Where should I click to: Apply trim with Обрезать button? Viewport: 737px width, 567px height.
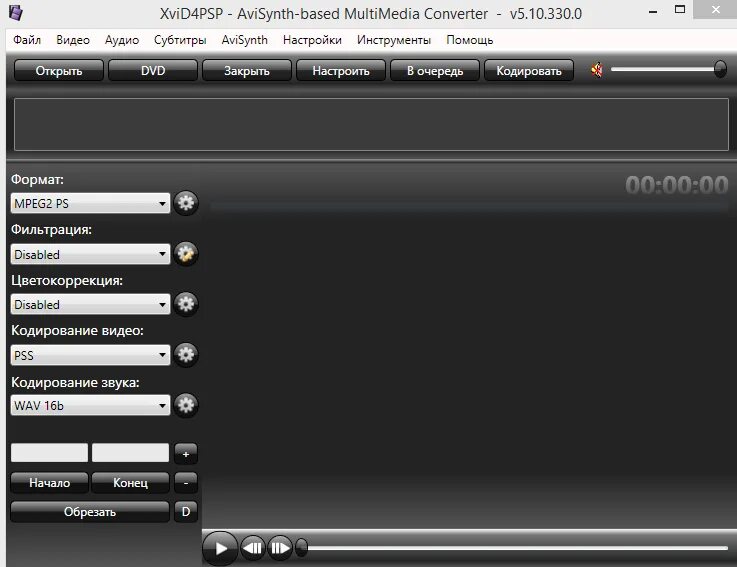click(90, 512)
